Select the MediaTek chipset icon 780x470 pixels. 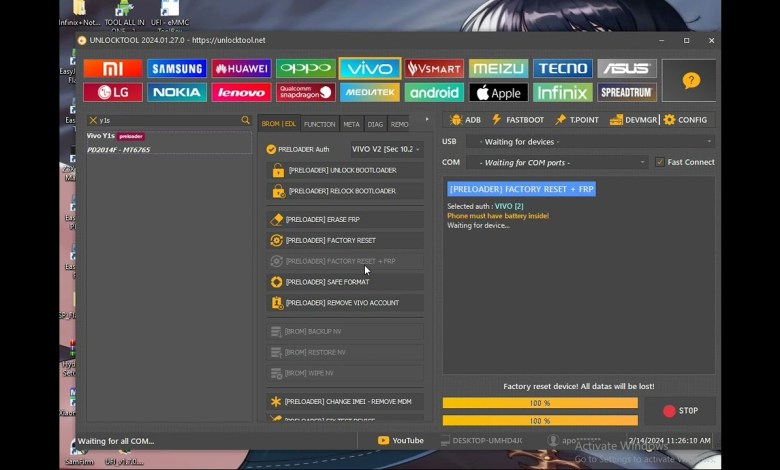pos(370,93)
